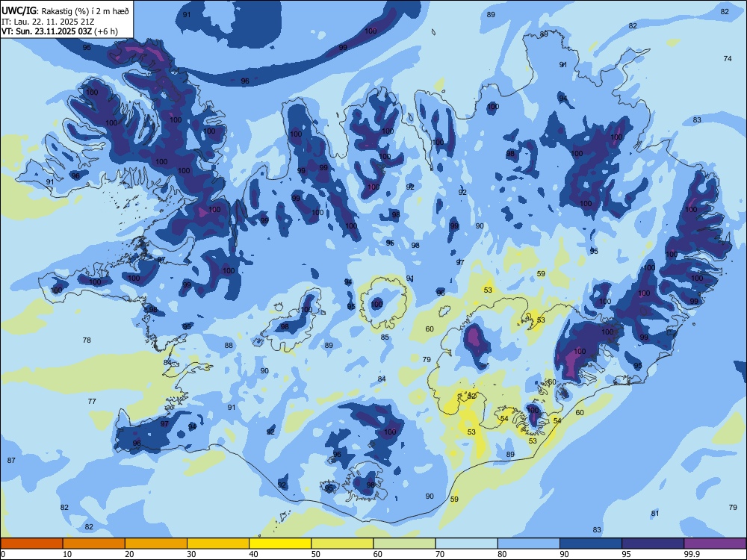Click the purple above-99.9 legend band
747x560 pixels.
point(715,544)
